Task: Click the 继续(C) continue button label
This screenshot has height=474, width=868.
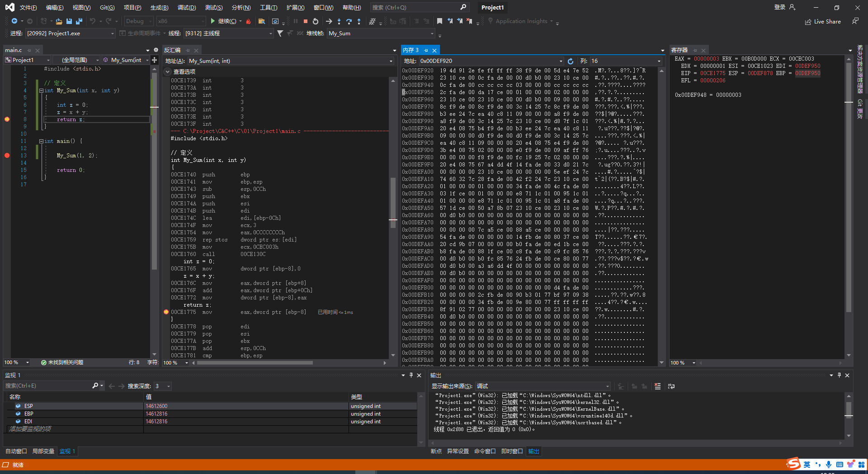Action: point(227,21)
